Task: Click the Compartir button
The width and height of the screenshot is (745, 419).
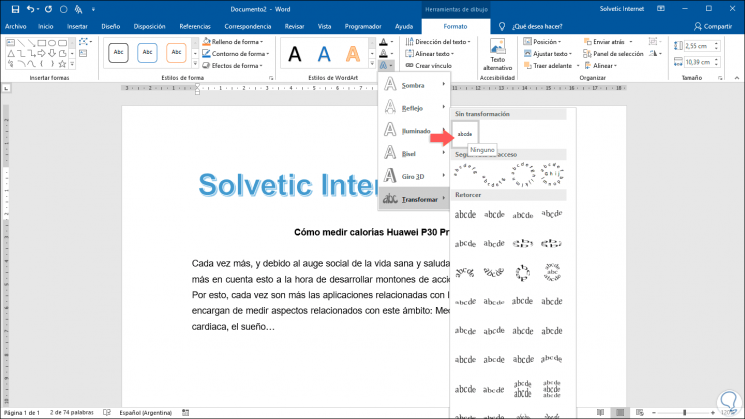Action: (x=713, y=27)
